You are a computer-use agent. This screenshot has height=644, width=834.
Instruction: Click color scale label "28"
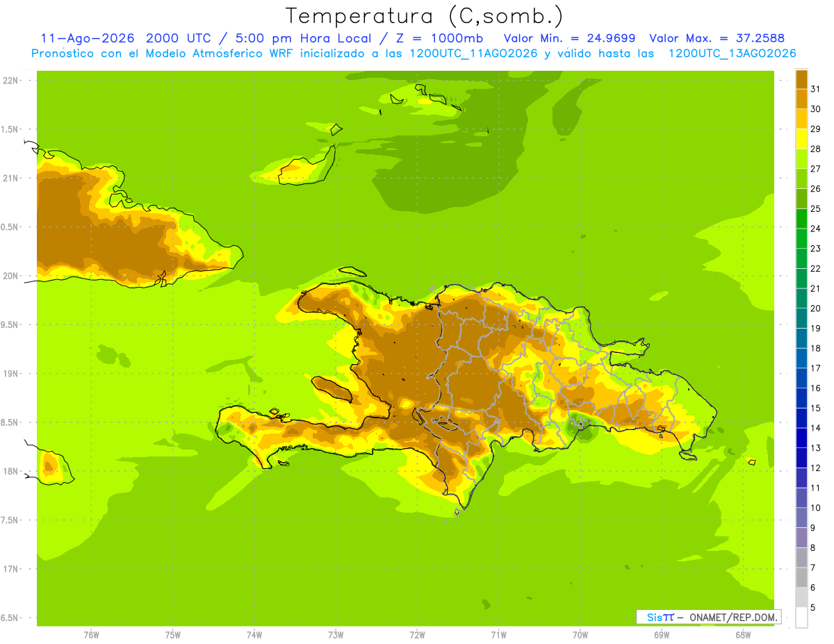click(x=816, y=148)
